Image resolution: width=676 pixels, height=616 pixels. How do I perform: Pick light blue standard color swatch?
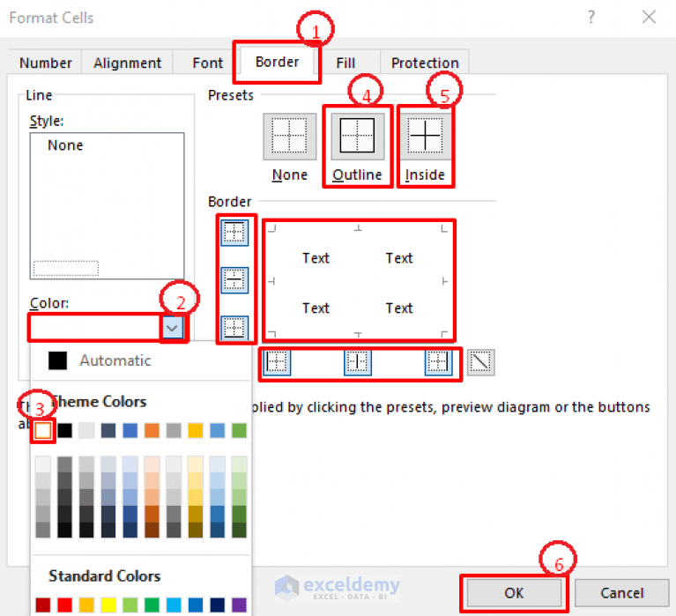pos(174,605)
